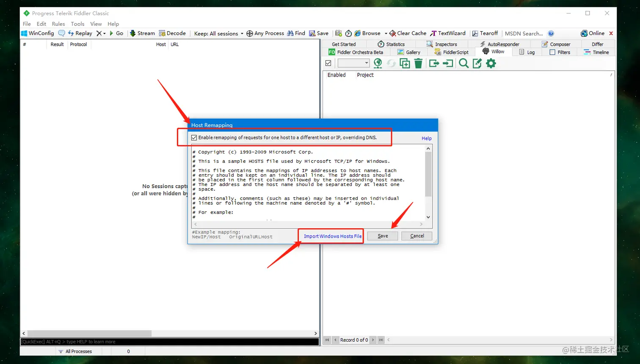Toggle the Willow panel enable checkbox
Image resolution: width=640 pixels, height=364 pixels.
[328, 63]
